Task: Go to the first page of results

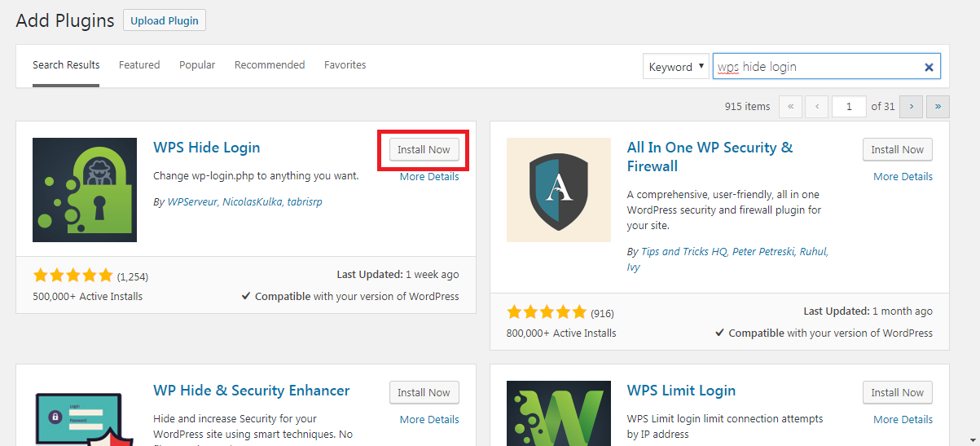Action: click(790, 106)
